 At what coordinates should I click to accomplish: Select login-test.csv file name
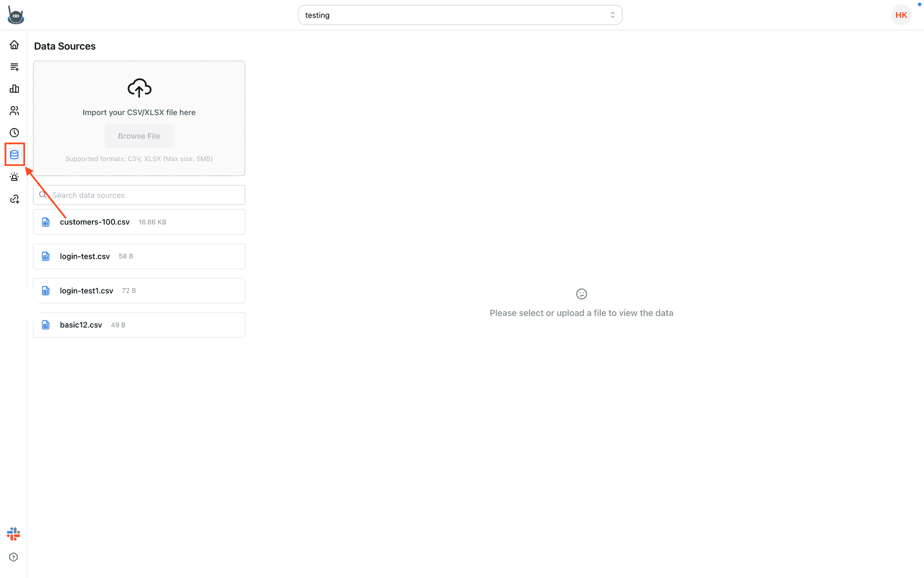point(85,256)
